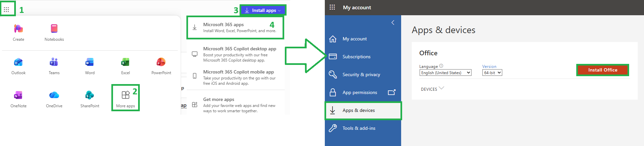Open Security & privacy in sidebar

pyautogui.click(x=363, y=74)
